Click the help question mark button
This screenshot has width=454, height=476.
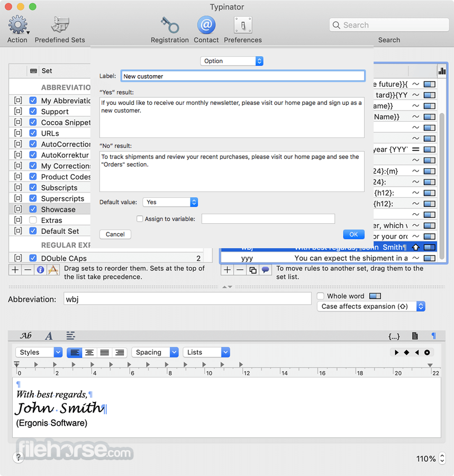coord(18,457)
